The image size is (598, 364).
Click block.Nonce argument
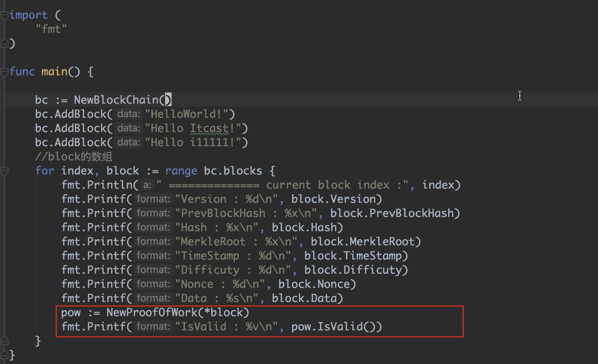314,284
